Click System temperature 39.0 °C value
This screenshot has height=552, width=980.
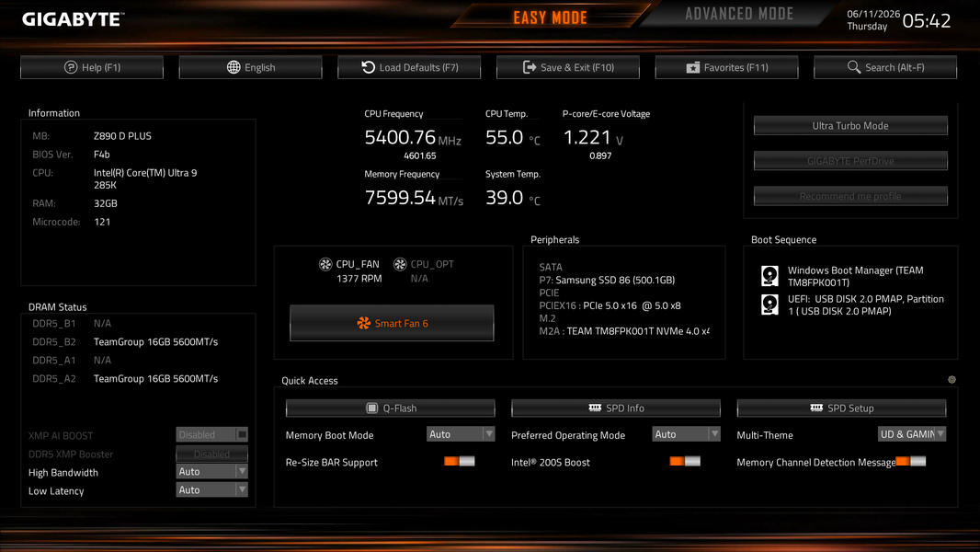(512, 198)
